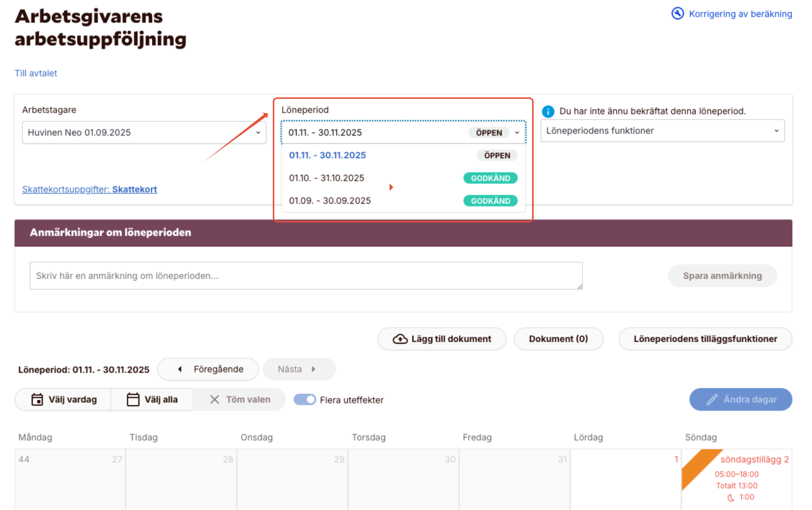This screenshot has height=510, width=812.
Task: Click the blue info icon about löneperiod confirmation
Action: (548, 111)
